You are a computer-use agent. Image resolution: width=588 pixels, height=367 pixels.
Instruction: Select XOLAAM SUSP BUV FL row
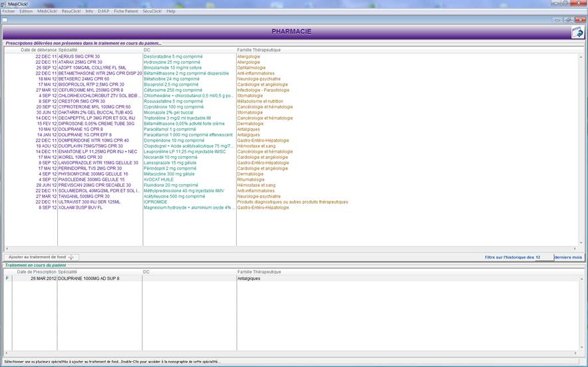[x=291, y=207]
